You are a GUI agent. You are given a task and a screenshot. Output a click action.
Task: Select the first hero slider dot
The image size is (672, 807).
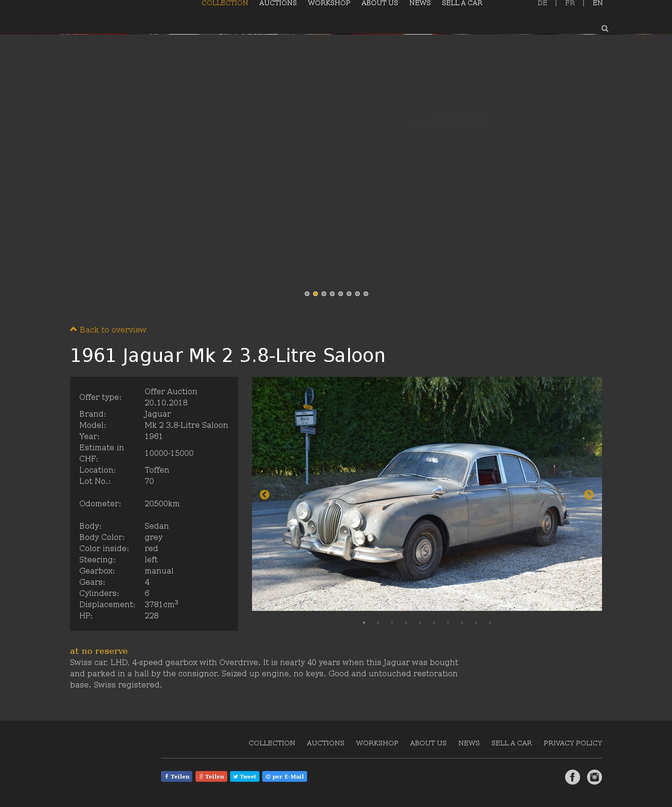point(307,294)
